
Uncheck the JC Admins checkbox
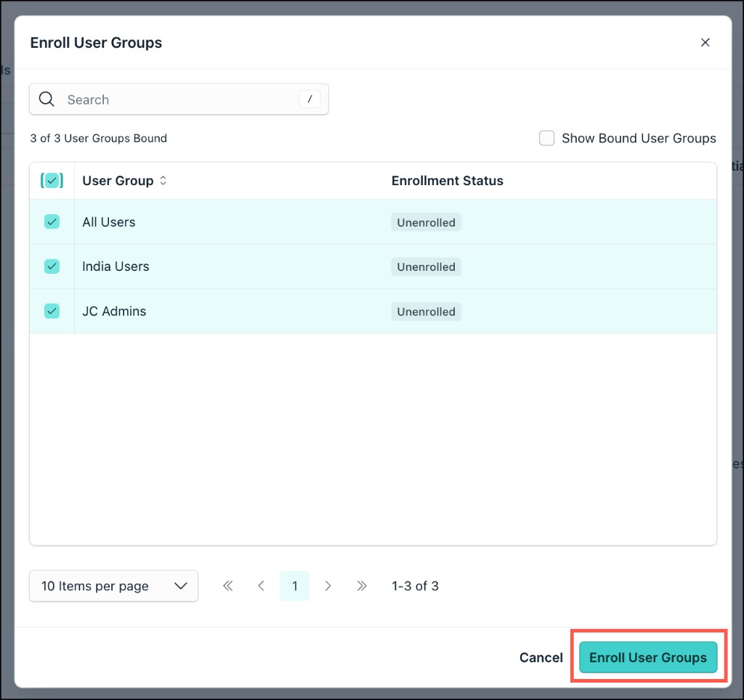pyautogui.click(x=52, y=311)
